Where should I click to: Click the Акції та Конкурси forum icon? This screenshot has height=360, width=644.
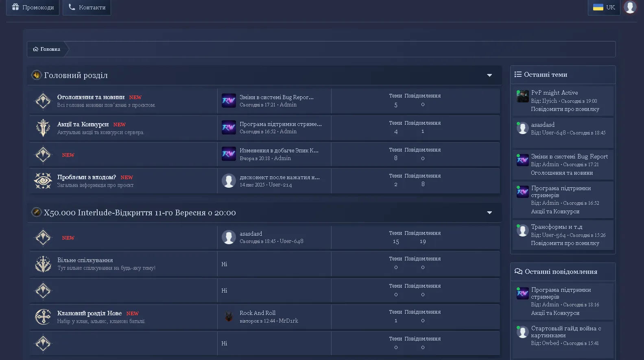click(43, 128)
